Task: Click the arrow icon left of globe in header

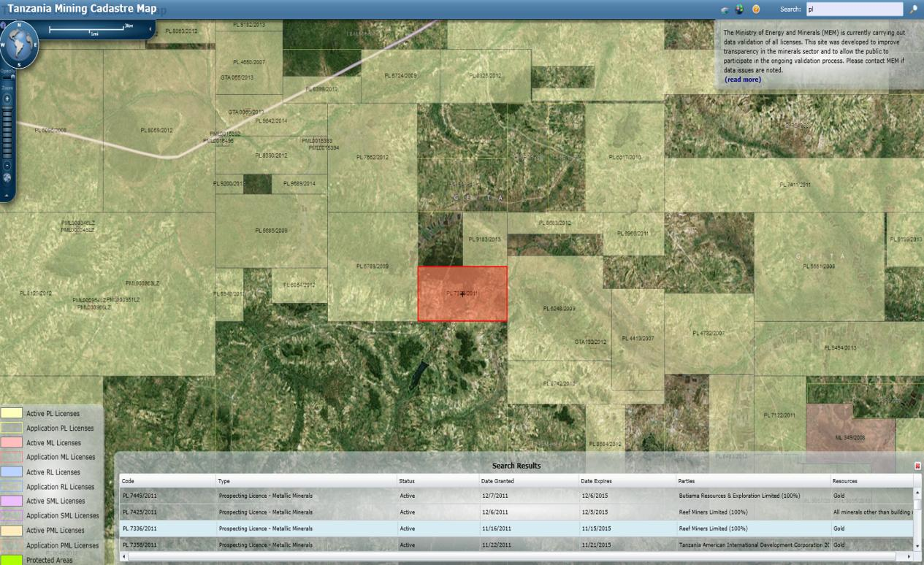Action: coord(725,9)
